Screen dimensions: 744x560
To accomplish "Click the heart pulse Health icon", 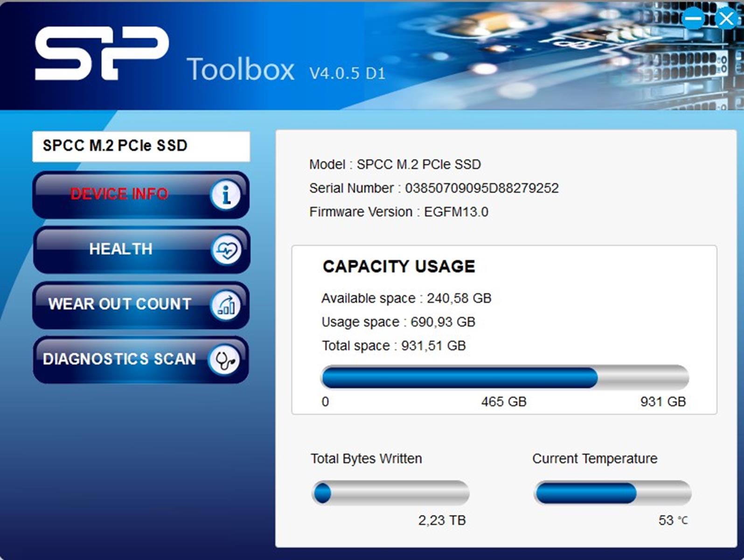I will coord(226,250).
